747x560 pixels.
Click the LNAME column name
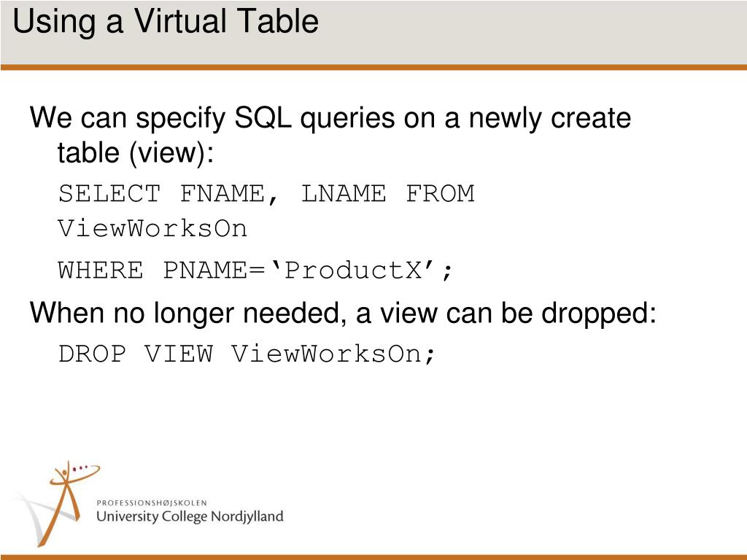coord(343,194)
